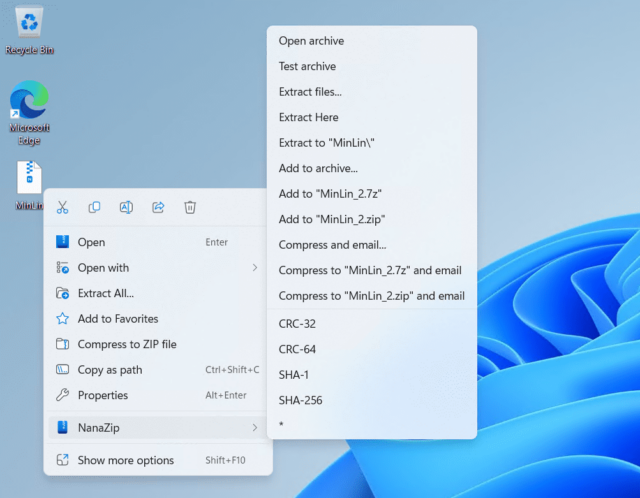Click the Share icon in context menu
640x498 pixels.
pyautogui.click(x=158, y=207)
